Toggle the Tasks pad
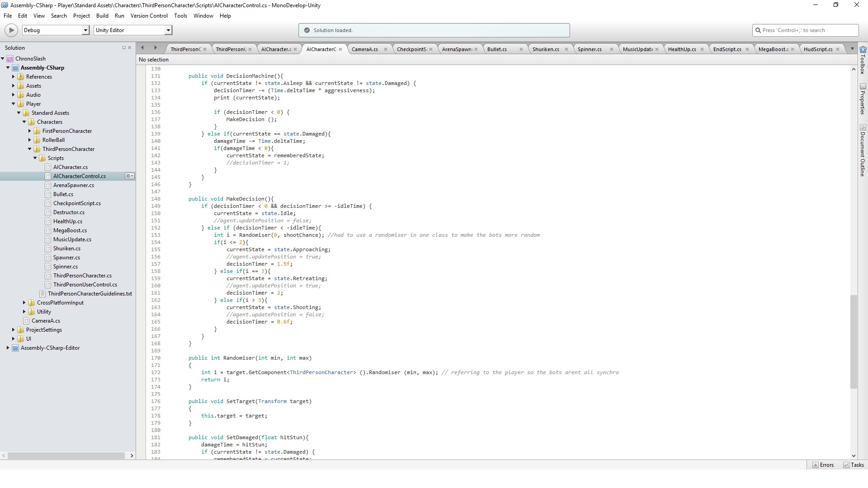868x488 pixels. 854,465
